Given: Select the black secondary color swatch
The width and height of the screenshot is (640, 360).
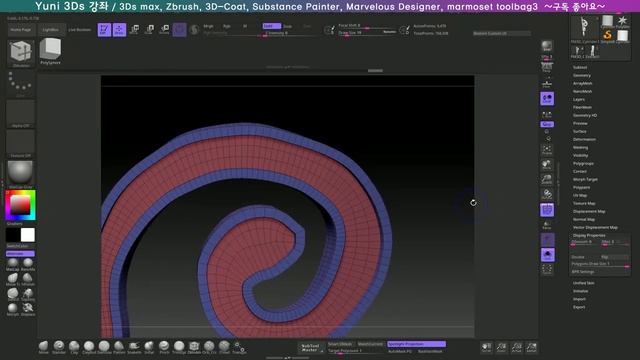Looking at the screenshot, I should click(x=13, y=235).
